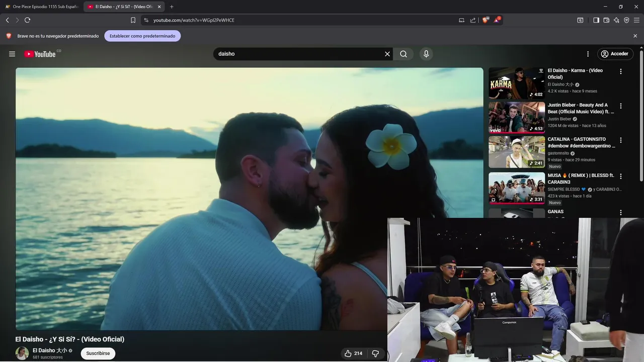
Task: Click video title El Daisho - ¿Y Si Sí?
Action: coord(70,339)
